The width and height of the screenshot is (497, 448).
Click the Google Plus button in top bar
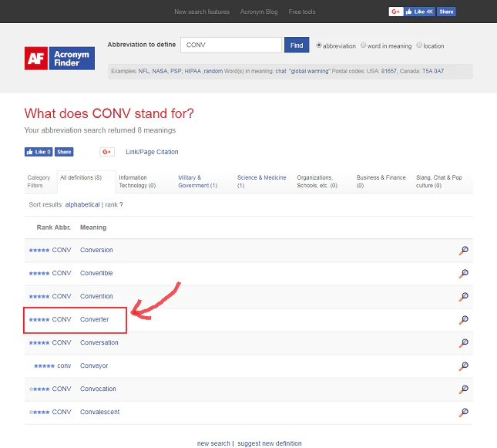click(x=395, y=12)
